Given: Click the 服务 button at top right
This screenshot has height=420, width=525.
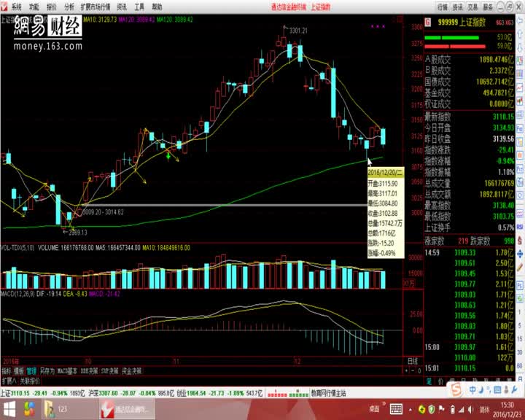Looking at the screenshot, I should (488, 7).
